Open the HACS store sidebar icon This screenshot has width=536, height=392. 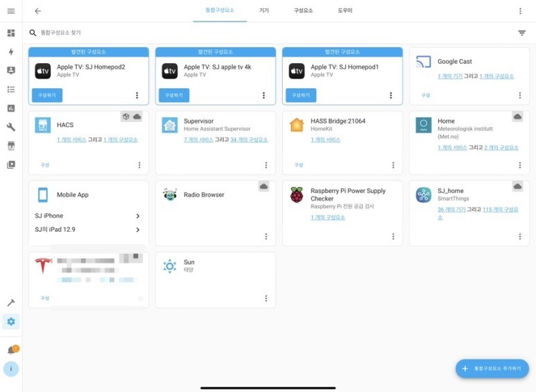[11, 146]
